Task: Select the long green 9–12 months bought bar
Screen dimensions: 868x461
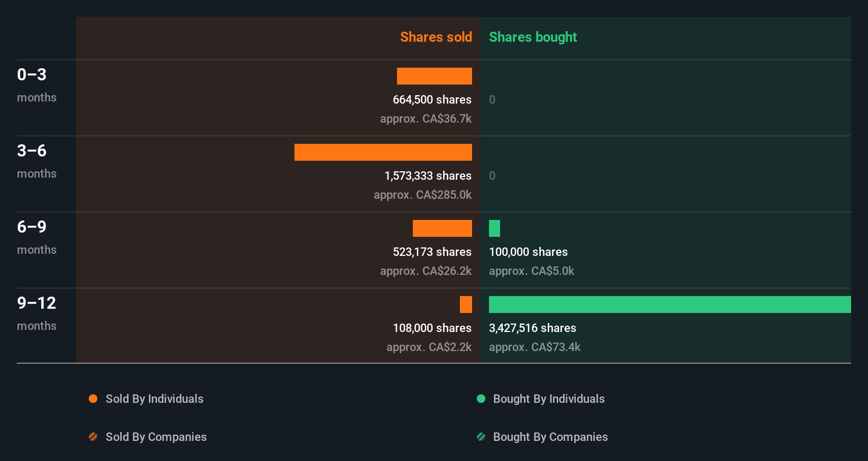Action: point(670,305)
